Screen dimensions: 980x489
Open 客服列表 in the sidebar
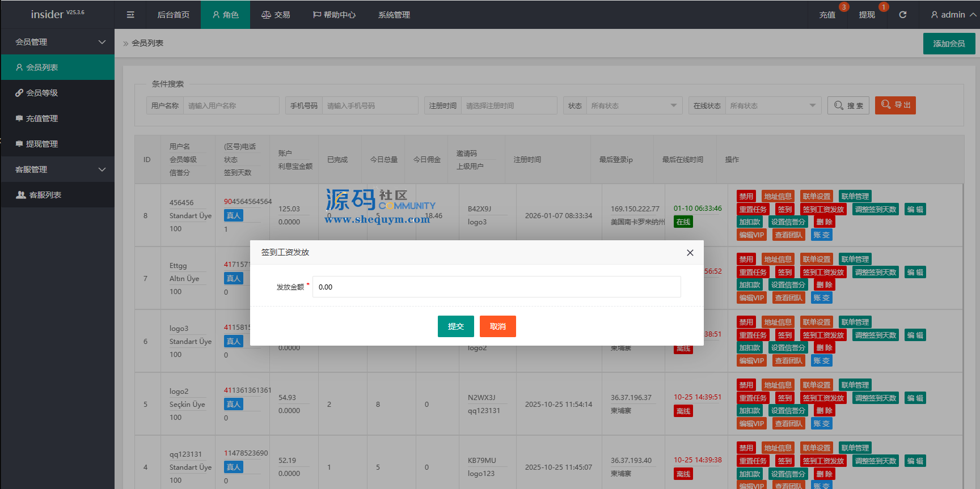click(x=45, y=195)
